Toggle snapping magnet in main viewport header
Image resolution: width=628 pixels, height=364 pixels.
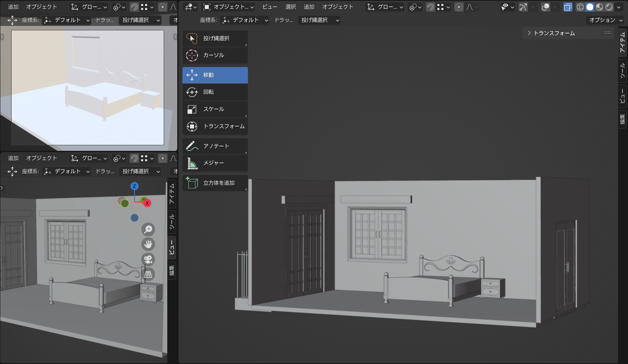pos(430,7)
